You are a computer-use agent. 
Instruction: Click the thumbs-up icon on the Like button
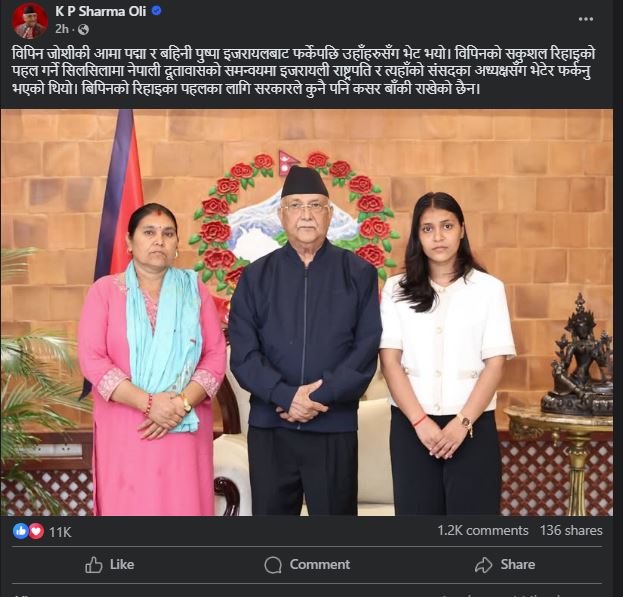[x=94, y=564]
